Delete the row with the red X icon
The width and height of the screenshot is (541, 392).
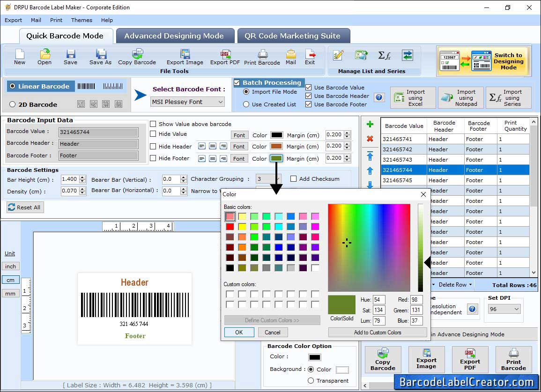click(x=370, y=139)
